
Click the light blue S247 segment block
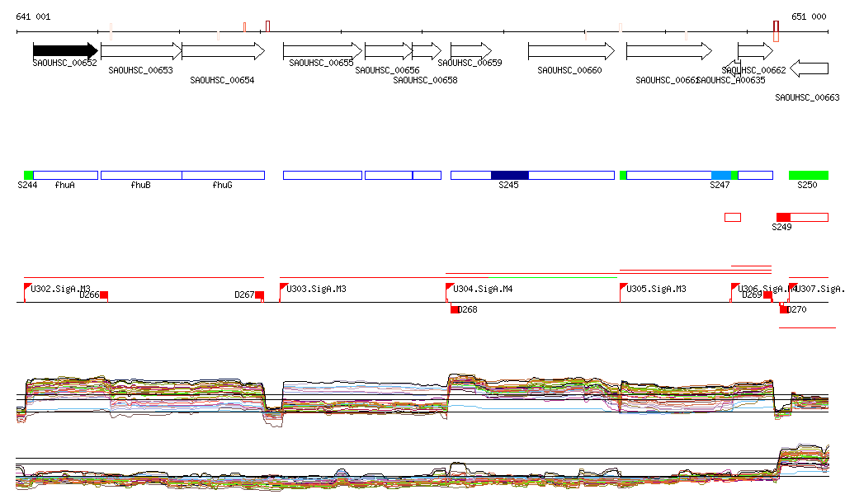721,175
